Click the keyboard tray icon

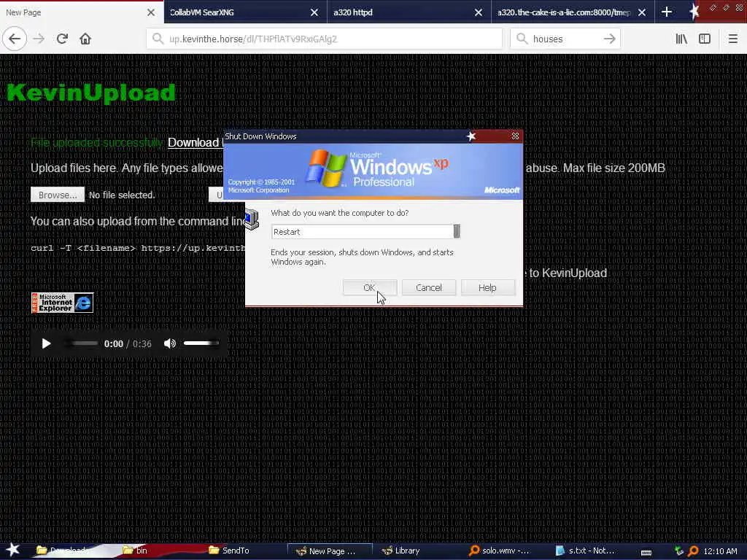[646, 552]
